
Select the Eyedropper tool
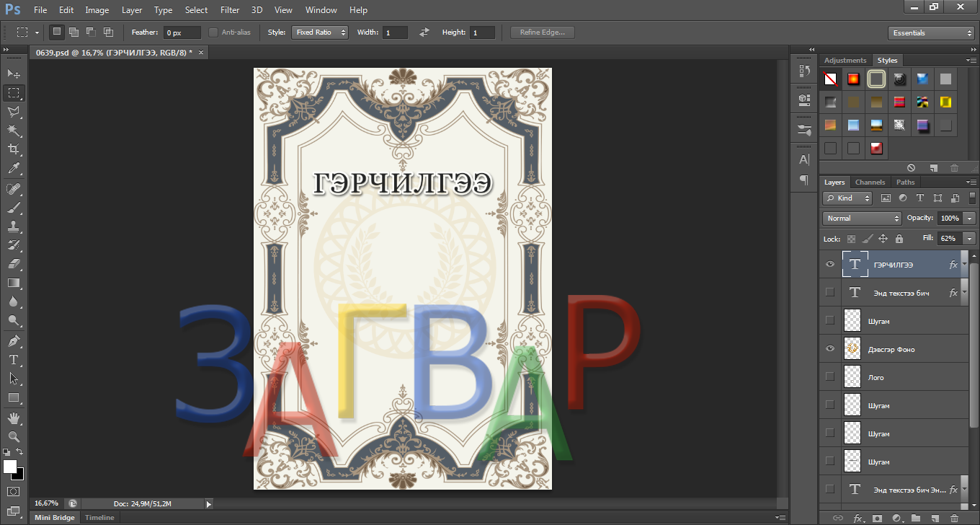[x=14, y=169]
